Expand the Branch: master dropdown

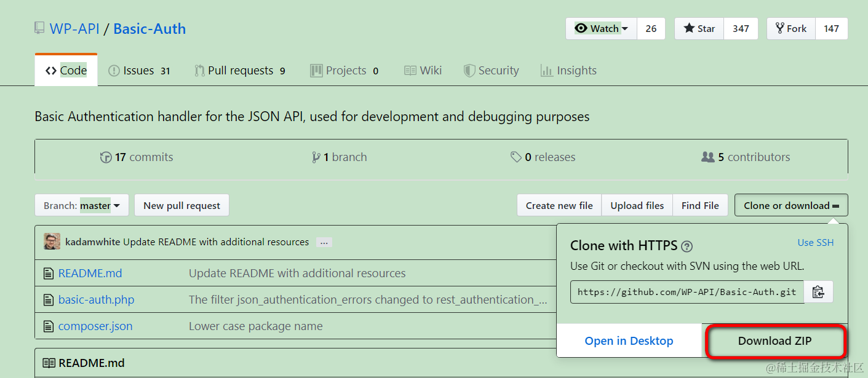[82, 205]
